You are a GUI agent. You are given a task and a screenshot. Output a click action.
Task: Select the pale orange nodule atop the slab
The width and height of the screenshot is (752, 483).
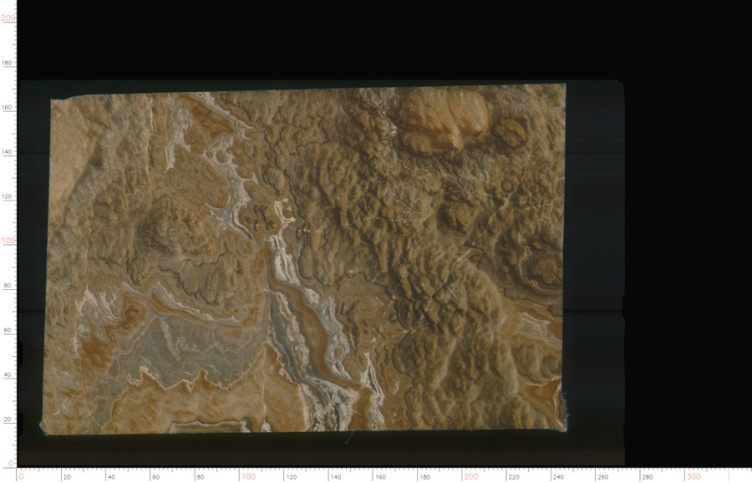444,120
